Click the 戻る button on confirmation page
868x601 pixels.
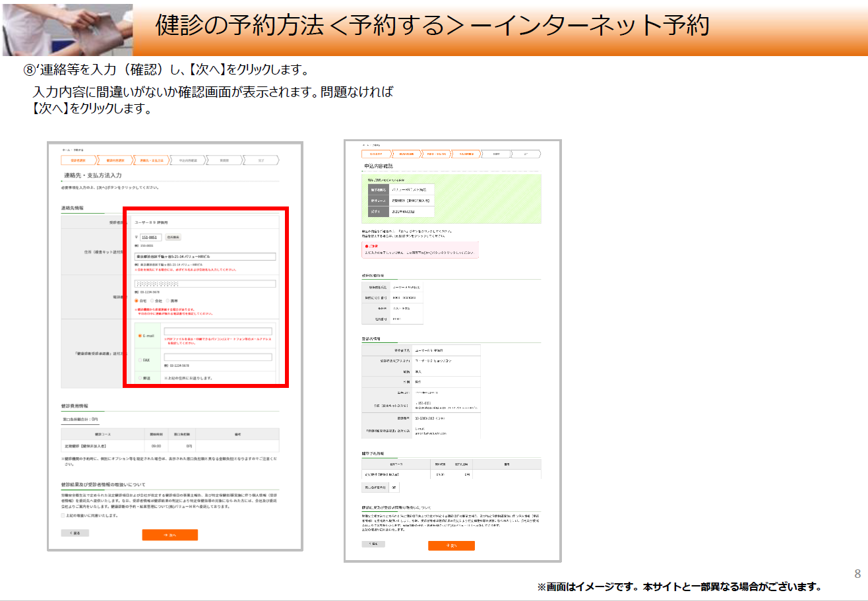click(373, 544)
